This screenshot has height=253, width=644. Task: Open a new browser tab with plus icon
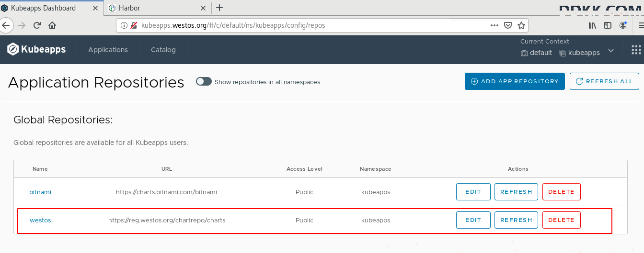pyautogui.click(x=219, y=8)
